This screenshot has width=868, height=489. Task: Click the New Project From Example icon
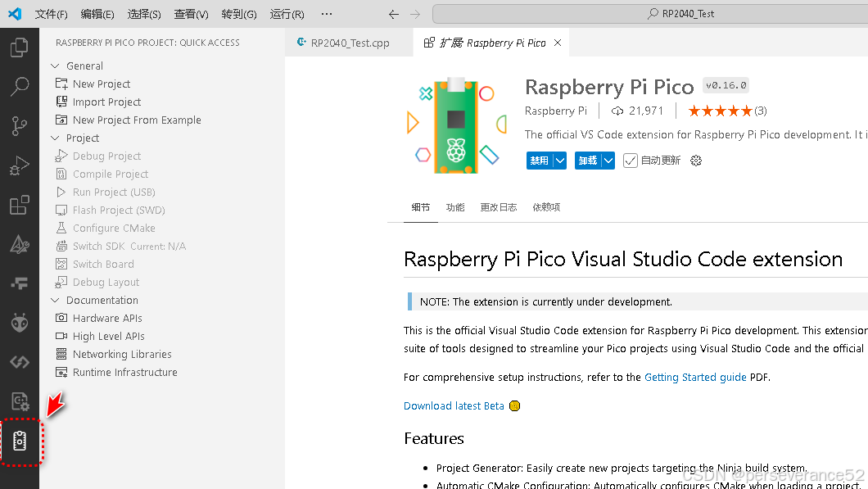pos(61,120)
